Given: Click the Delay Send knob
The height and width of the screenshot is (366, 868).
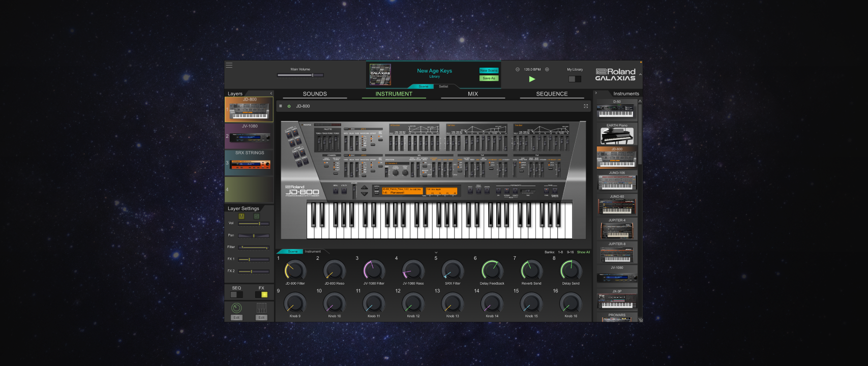Looking at the screenshot, I should click(x=571, y=270).
